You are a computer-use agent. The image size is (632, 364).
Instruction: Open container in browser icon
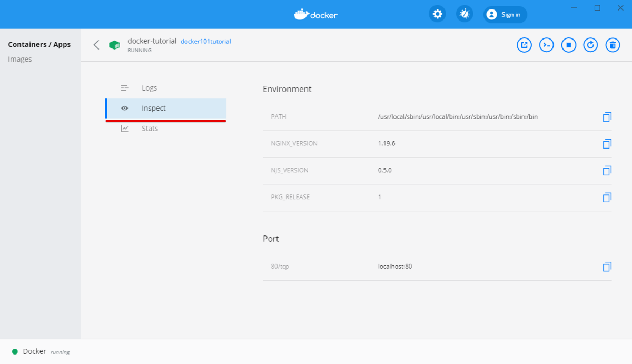click(524, 45)
